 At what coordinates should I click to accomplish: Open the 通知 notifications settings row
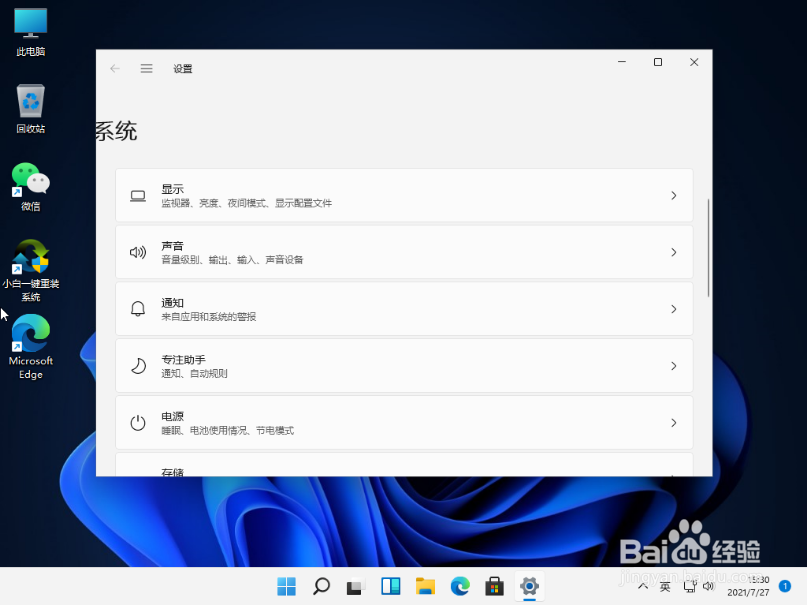[404, 309]
